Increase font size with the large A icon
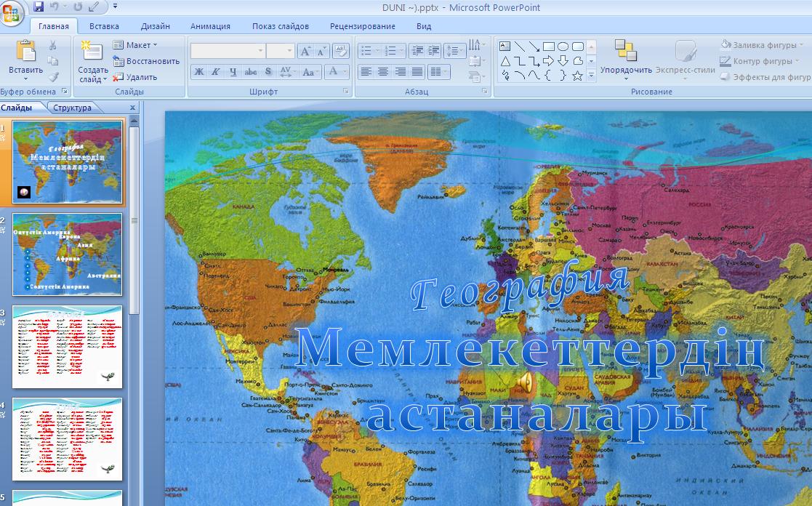The width and height of the screenshot is (812, 506). [305, 51]
